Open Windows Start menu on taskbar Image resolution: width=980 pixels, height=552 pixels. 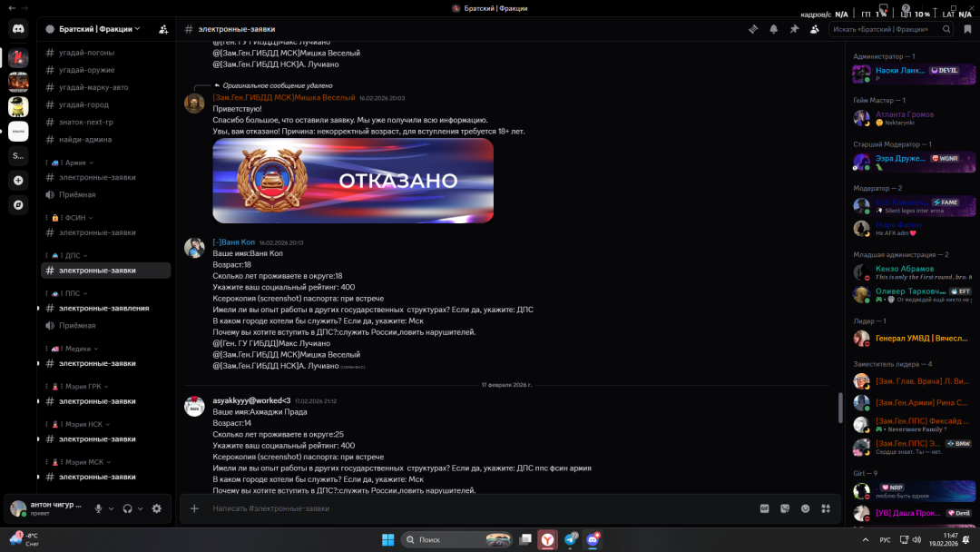pos(387,538)
